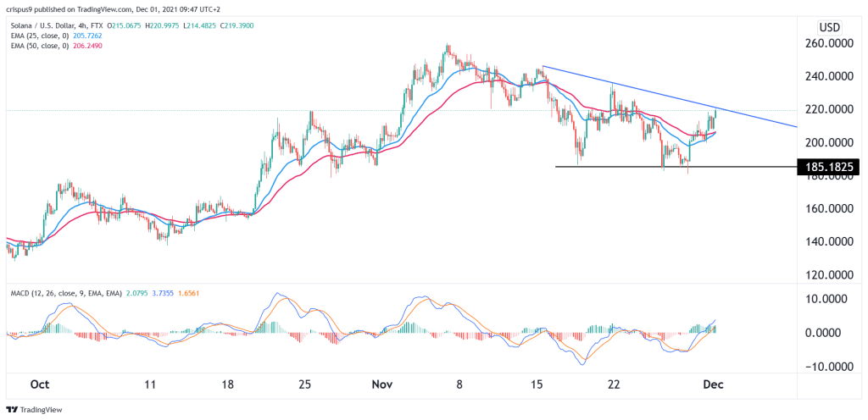This screenshot has height=420, width=868.
Task: Click the 25 date axis label
Action: click(307, 384)
